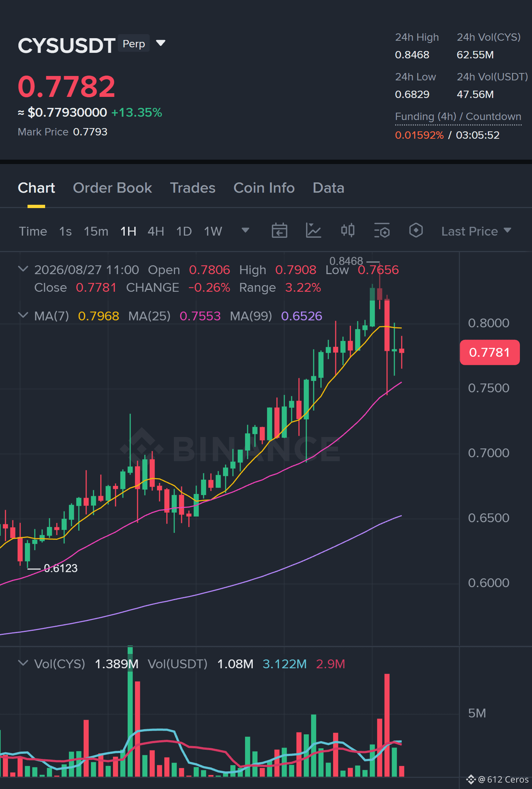
Task: Open the trading pair selector arrow beside Perp
Action: click(x=161, y=43)
